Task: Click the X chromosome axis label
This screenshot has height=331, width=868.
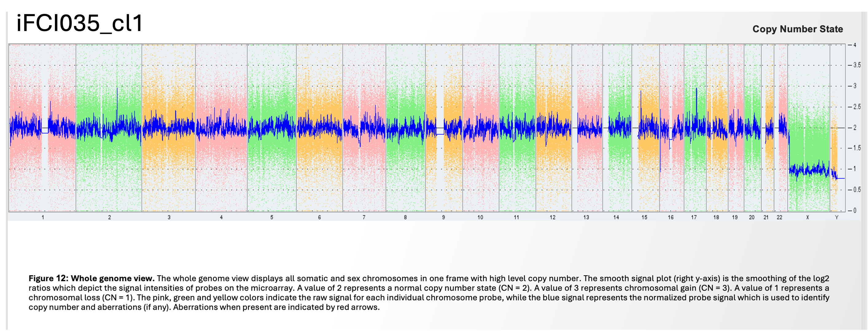Action: click(x=807, y=218)
